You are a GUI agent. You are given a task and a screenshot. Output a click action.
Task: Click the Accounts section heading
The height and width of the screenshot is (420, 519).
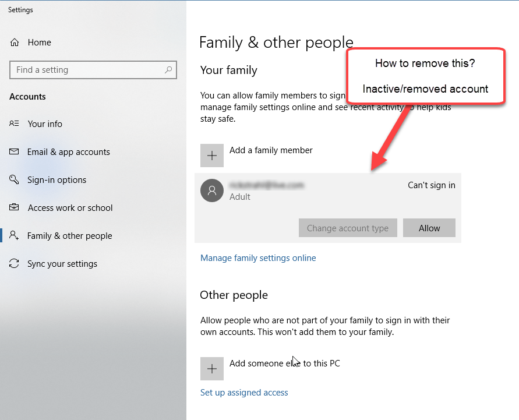(26, 96)
